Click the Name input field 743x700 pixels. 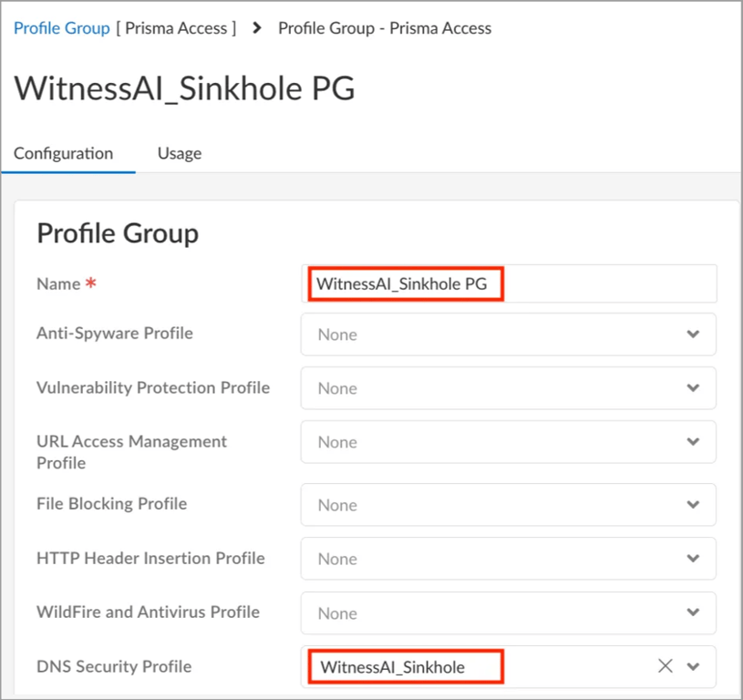pyautogui.click(x=508, y=284)
